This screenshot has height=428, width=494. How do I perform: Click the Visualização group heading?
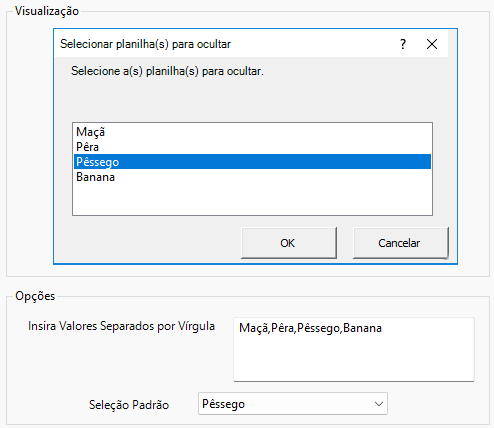[47, 11]
